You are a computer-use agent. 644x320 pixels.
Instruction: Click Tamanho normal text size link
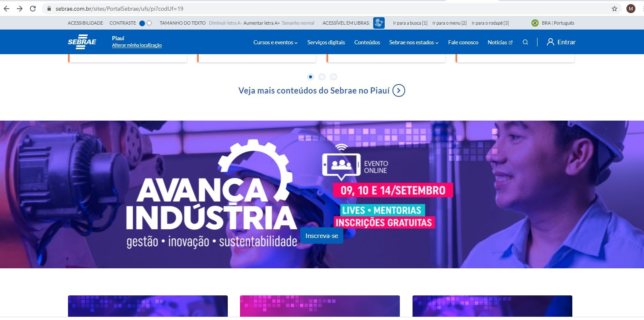point(298,23)
